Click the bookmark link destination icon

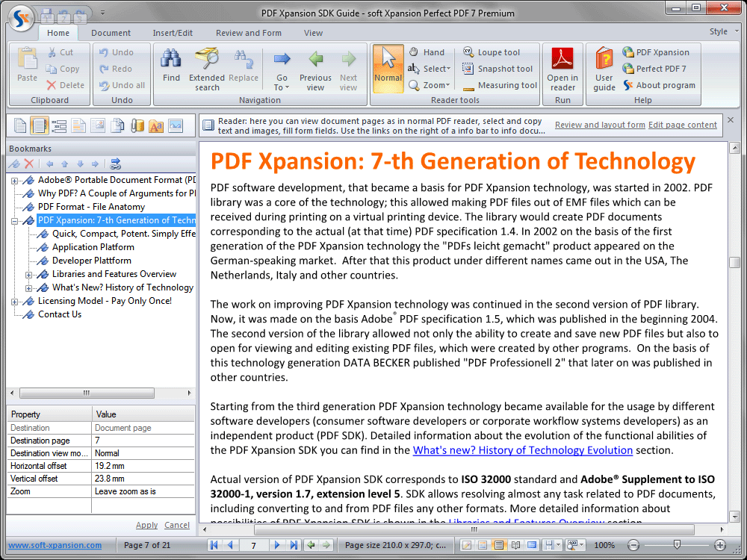tap(115, 164)
